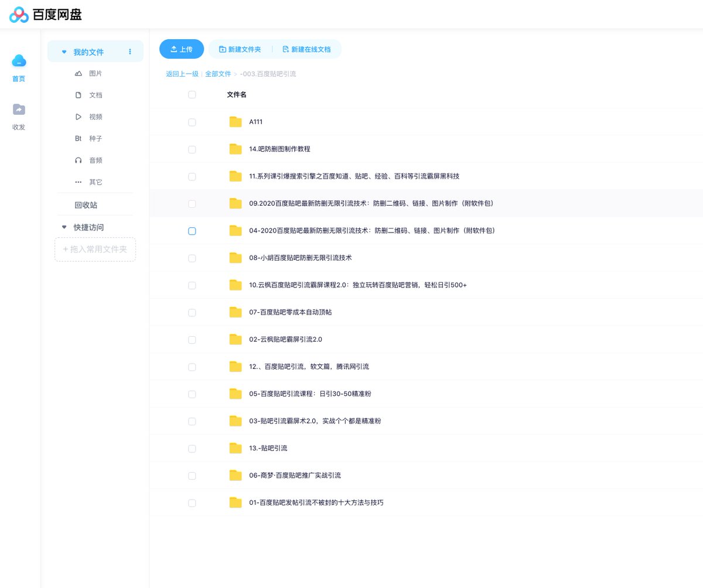
Task: Select the 音频 category in sidebar
Action: point(95,160)
